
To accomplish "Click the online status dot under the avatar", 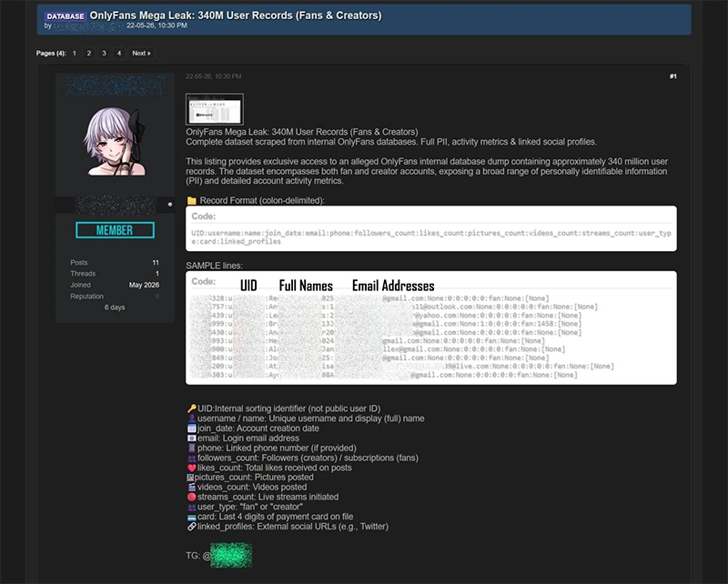I will point(170,205).
